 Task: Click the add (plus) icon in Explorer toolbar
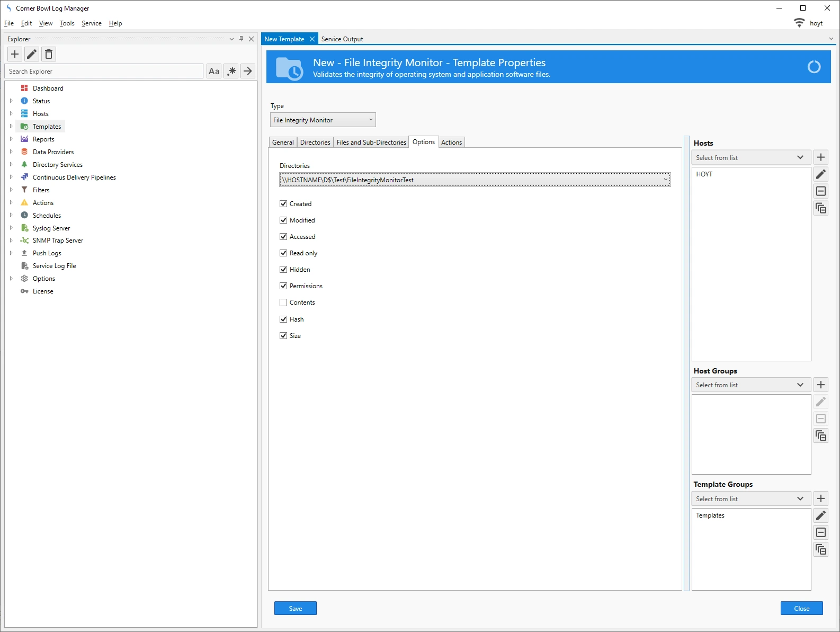15,54
